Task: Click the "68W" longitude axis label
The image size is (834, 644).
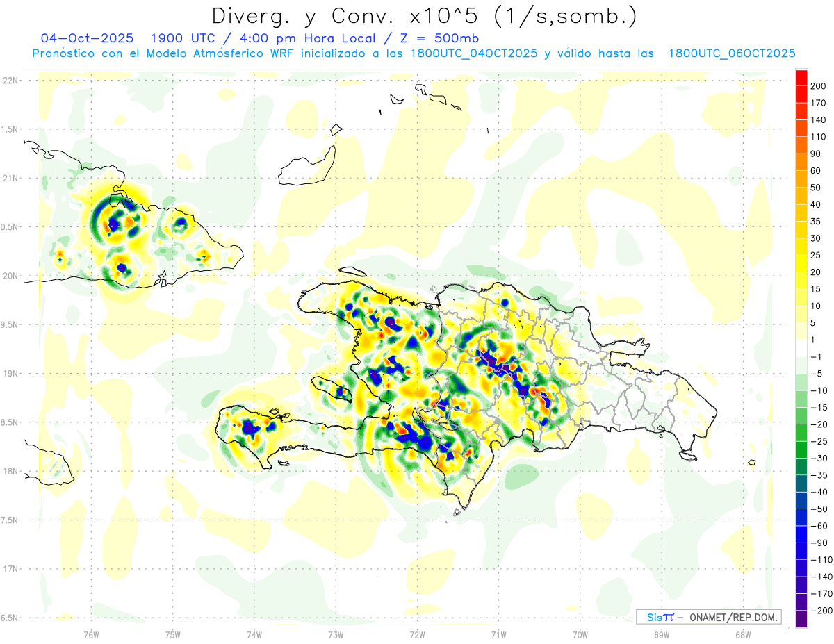Action: click(x=742, y=634)
